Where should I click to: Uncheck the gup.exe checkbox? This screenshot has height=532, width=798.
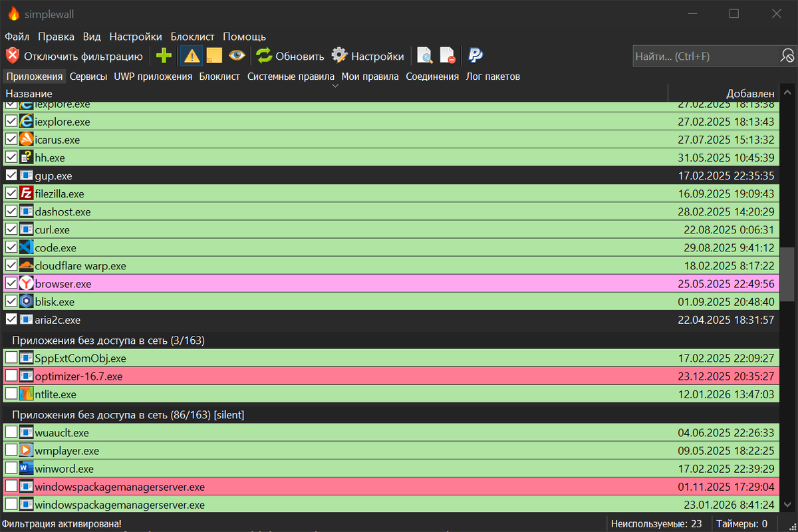click(11, 176)
